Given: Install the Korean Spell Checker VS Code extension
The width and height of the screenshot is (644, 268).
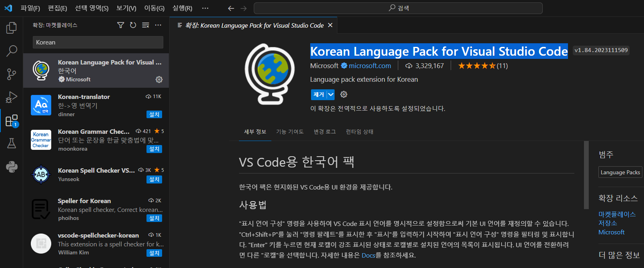Looking at the screenshot, I should click(x=154, y=179).
